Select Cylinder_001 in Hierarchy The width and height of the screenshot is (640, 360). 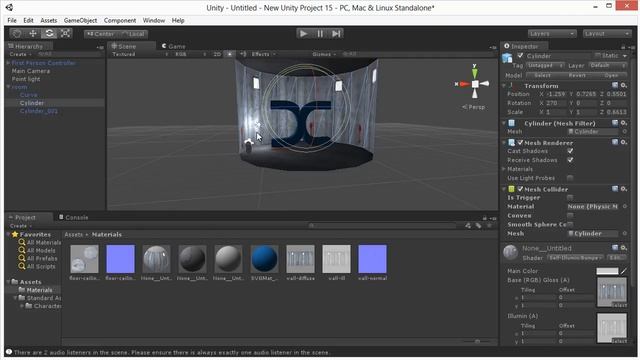pyautogui.click(x=39, y=111)
